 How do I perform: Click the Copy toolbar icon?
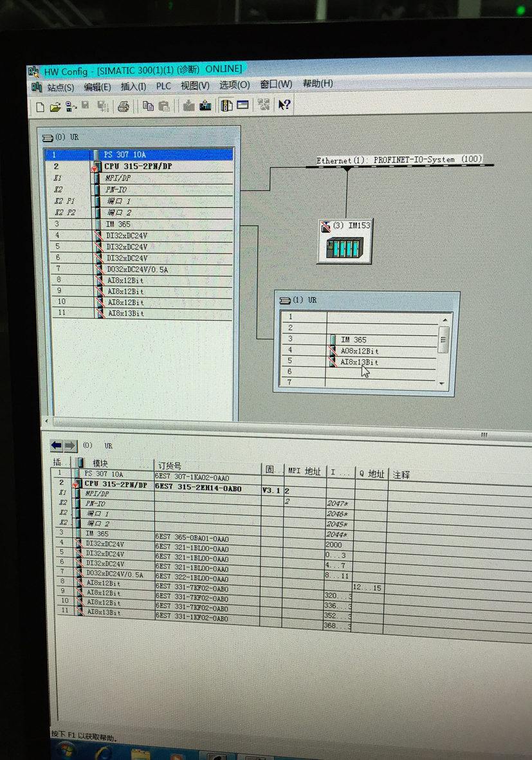(x=148, y=106)
